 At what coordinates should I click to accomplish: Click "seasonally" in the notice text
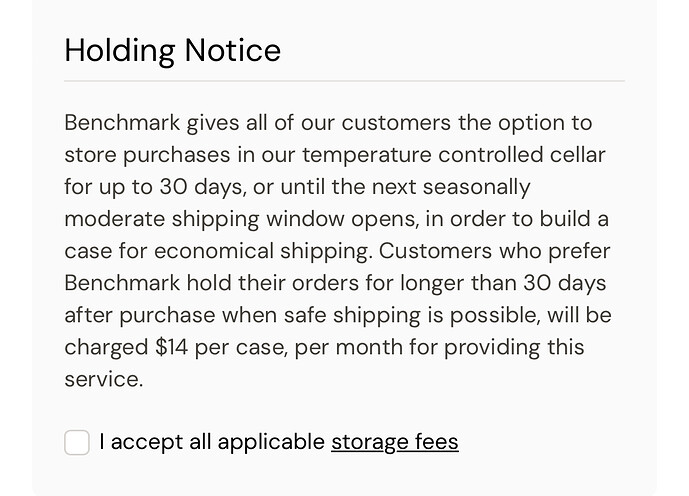(x=481, y=187)
